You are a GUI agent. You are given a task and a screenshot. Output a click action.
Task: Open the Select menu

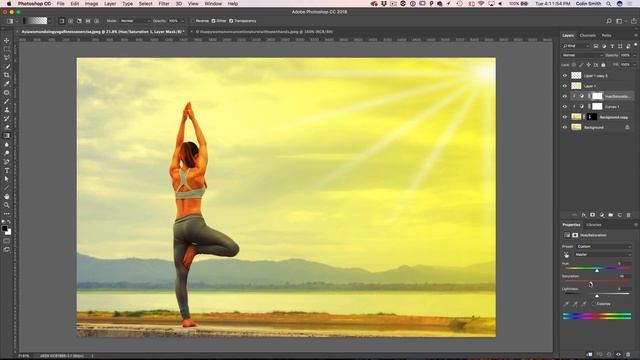[145, 4]
